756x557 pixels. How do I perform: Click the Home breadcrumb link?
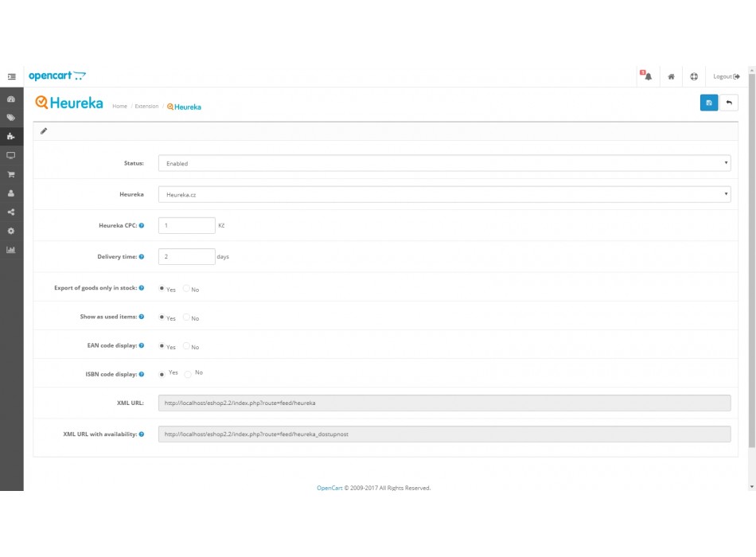tap(119, 106)
